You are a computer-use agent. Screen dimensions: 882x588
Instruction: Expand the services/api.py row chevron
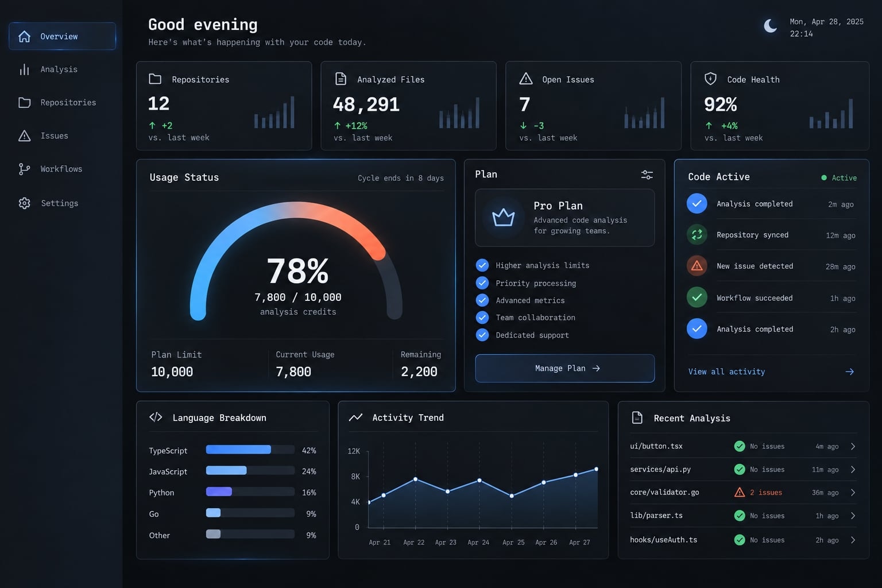[853, 469]
